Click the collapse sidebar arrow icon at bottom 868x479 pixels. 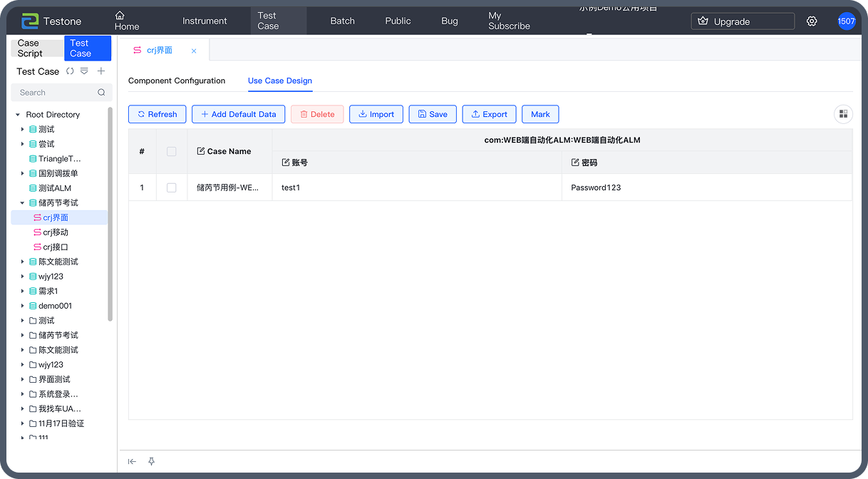(x=132, y=462)
